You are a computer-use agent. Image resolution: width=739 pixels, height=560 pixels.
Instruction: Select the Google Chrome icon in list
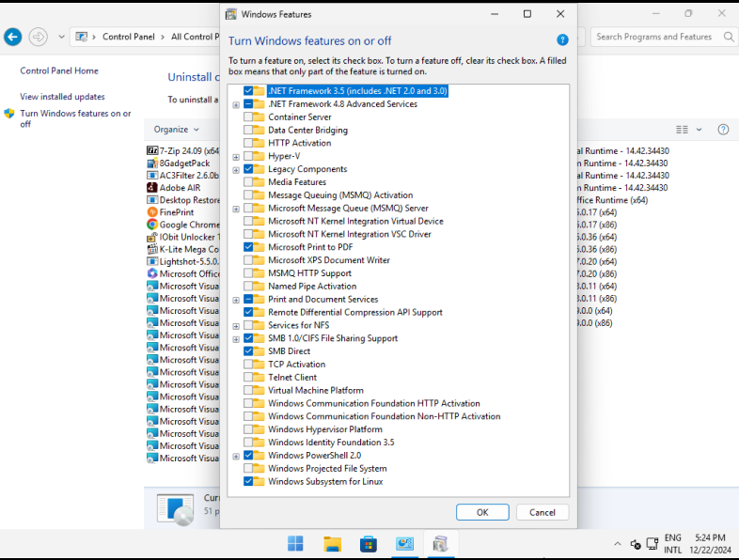[152, 225]
